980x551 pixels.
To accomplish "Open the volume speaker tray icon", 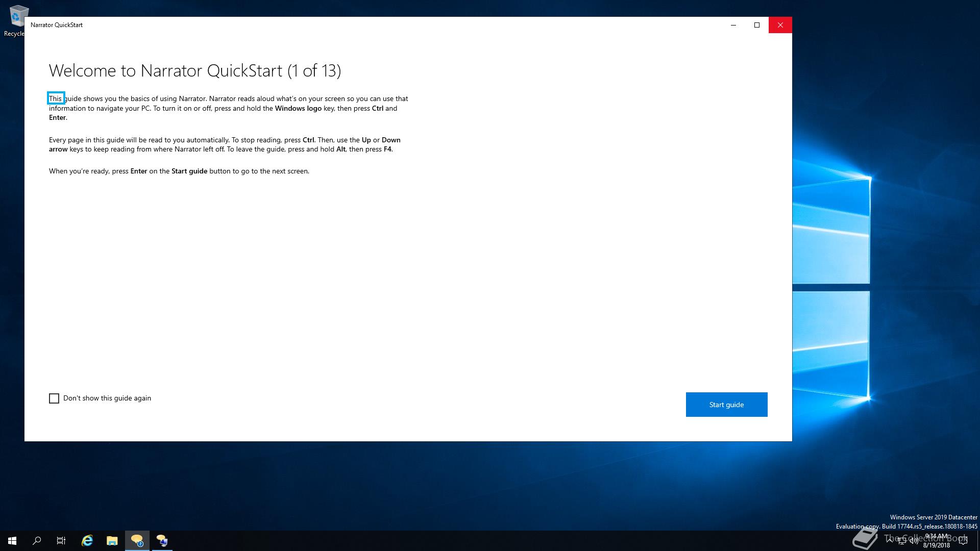I will coord(914,541).
